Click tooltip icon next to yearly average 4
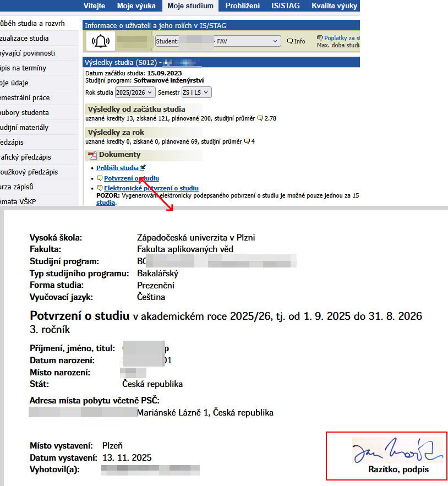The height and width of the screenshot is (486, 448). 247,141
